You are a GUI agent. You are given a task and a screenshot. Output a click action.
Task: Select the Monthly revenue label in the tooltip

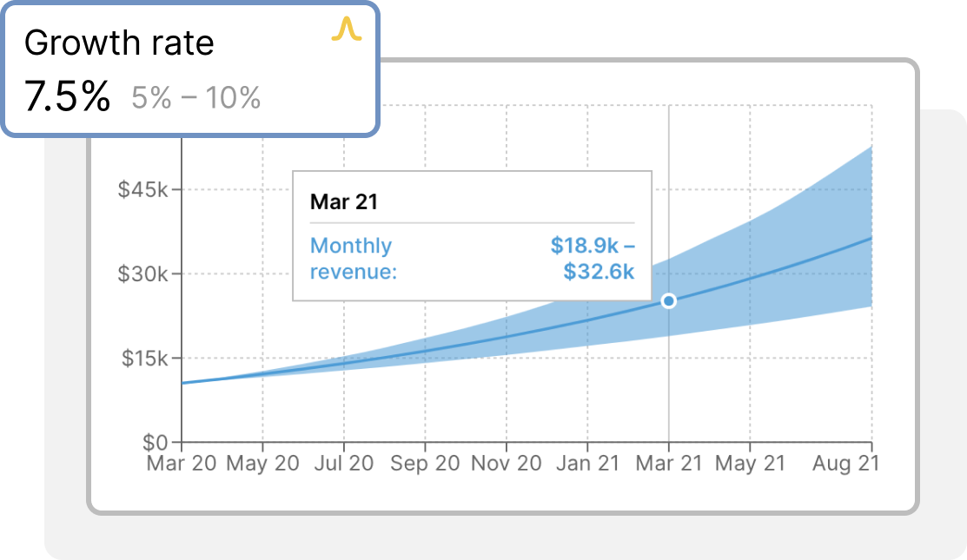(350, 258)
